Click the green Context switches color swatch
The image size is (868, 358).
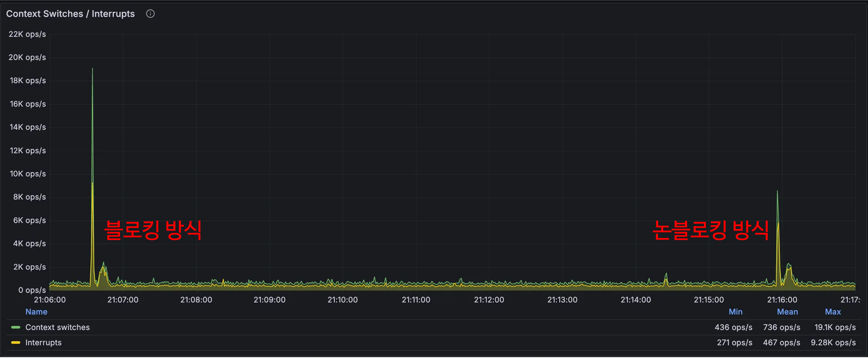click(16, 327)
